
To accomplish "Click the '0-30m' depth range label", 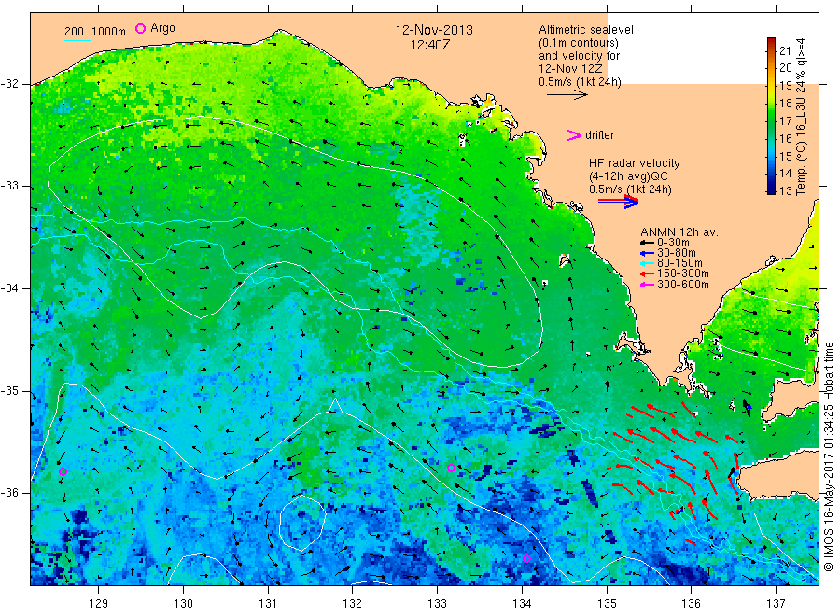I will click(673, 243).
